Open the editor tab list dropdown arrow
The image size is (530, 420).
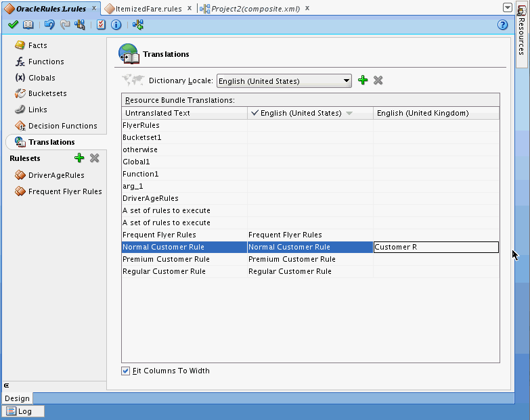coord(508,7)
